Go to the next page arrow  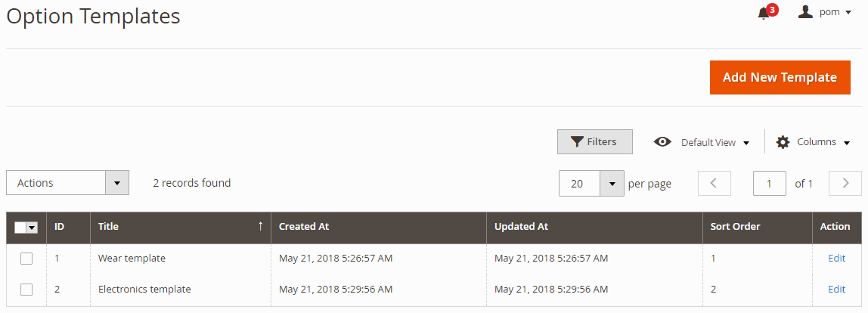845,183
